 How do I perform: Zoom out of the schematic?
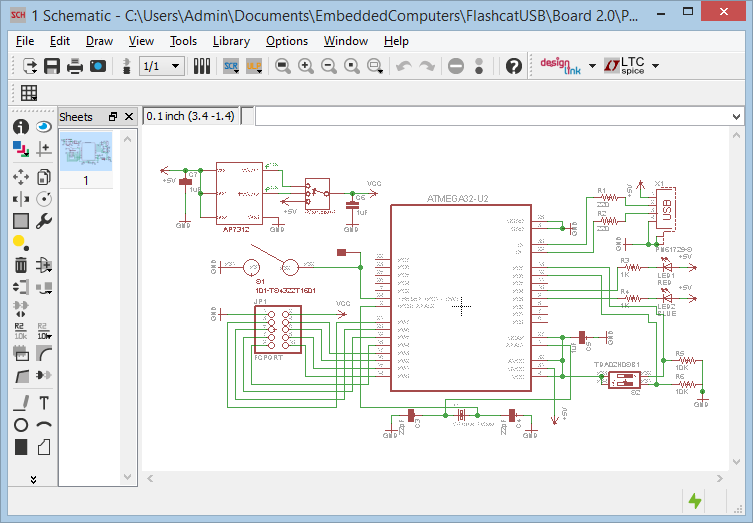click(328, 66)
